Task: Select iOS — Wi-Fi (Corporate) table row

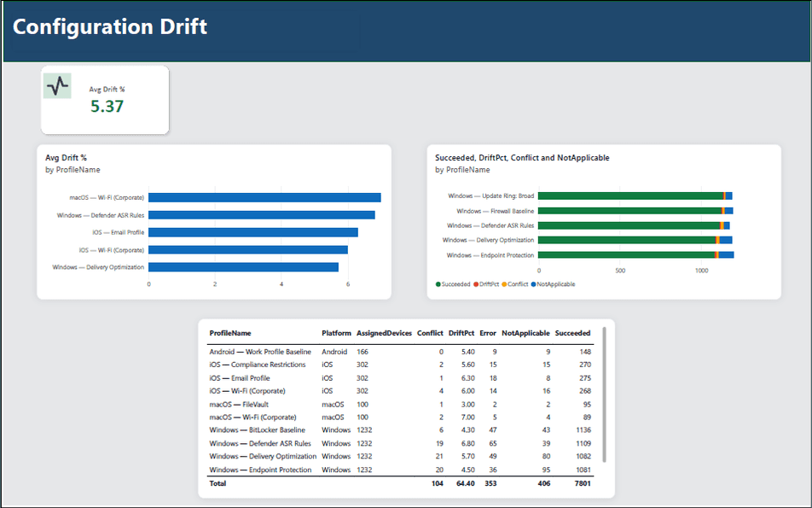Action: (400, 391)
